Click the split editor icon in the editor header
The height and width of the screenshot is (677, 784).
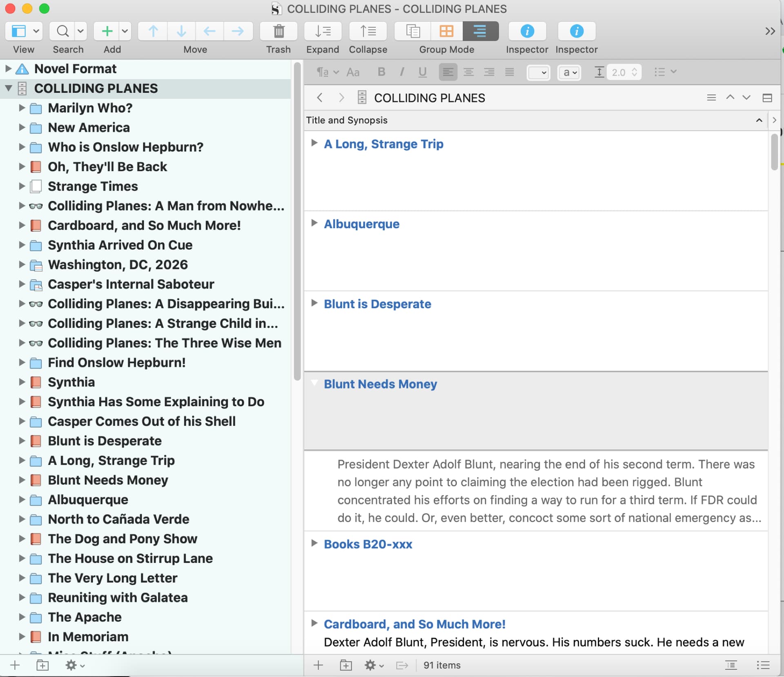(767, 98)
